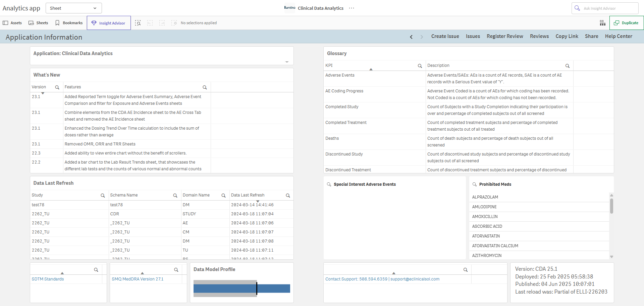
Task: Open the SDTM Standards link
Action: (48, 279)
